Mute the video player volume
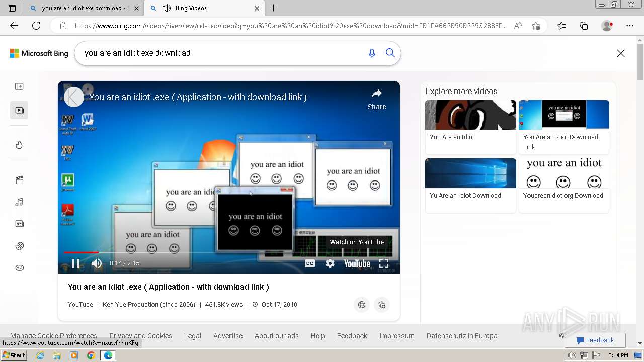Viewport: 644px width, 362px height. 97,263
